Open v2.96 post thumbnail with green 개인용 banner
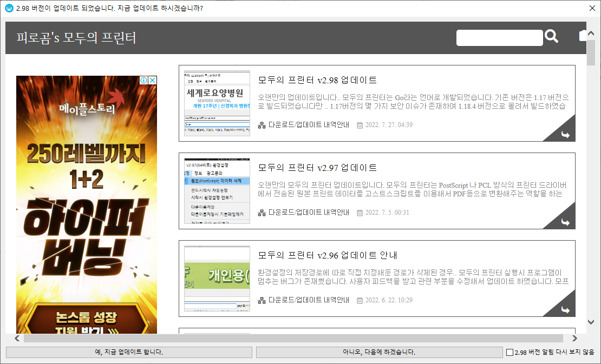The image size is (601, 364). pos(217,279)
